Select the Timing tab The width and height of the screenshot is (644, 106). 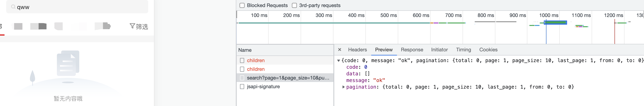[x=463, y=50]
